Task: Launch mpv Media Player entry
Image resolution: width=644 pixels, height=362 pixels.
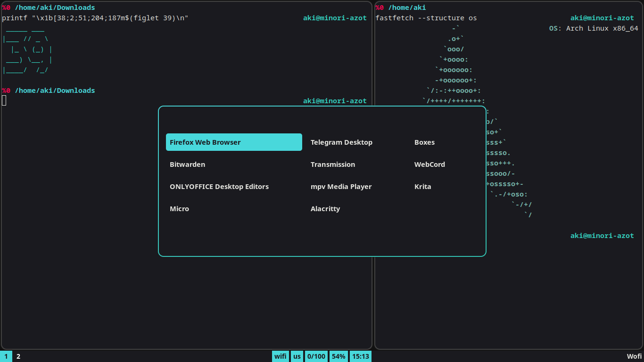Action: click(341, 187)
